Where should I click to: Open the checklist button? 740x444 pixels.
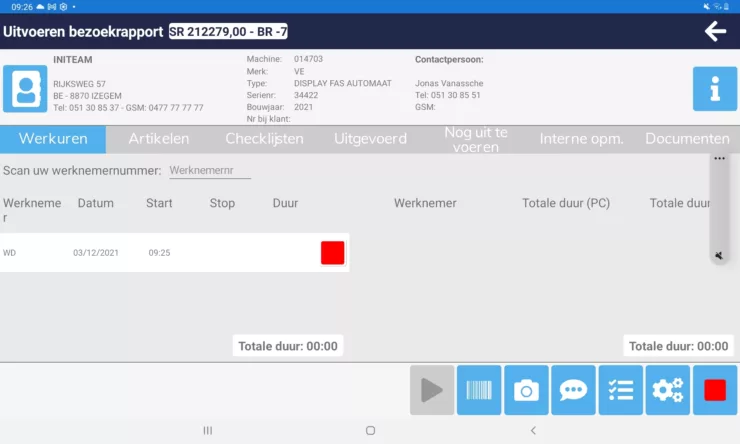(x=621, y=390)
